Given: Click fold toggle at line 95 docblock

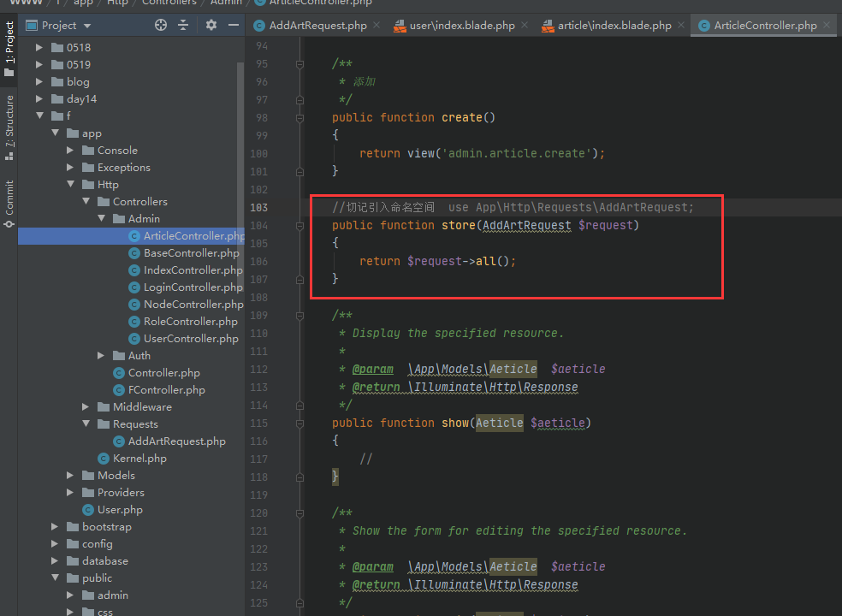Looking at the screenshot, I should click(299, 64).
